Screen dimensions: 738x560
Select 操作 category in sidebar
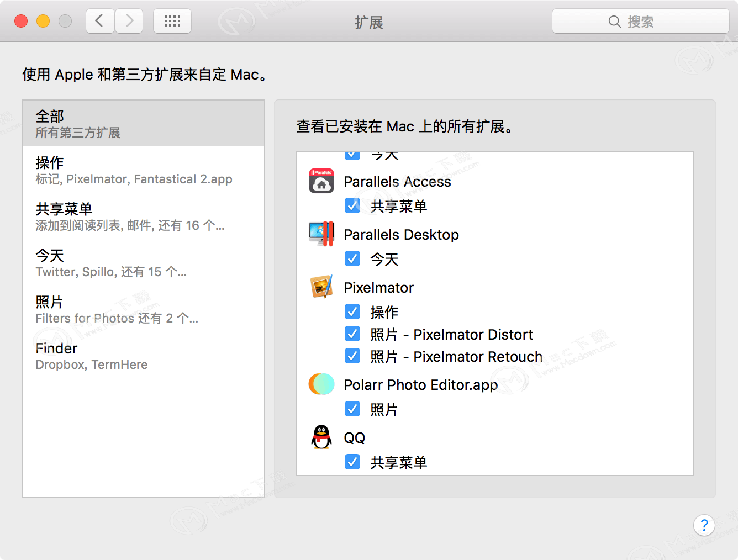[144, 170]
